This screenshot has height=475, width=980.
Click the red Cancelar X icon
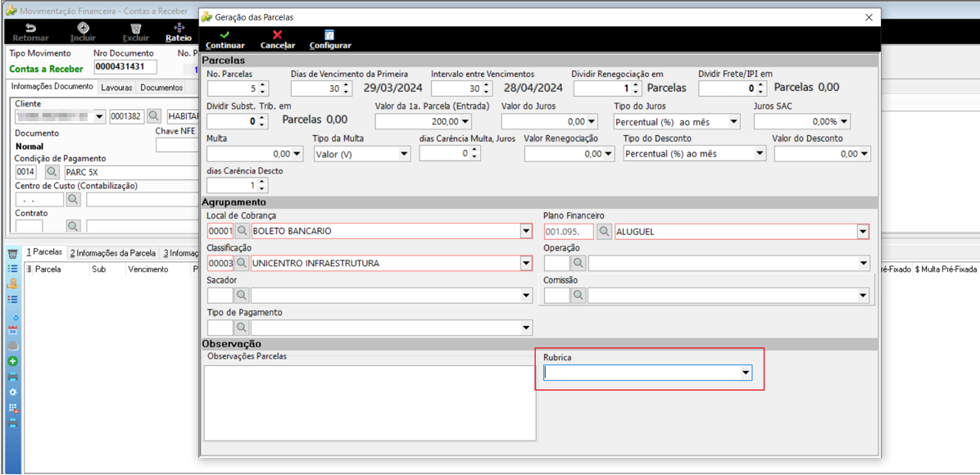point(278,35)
